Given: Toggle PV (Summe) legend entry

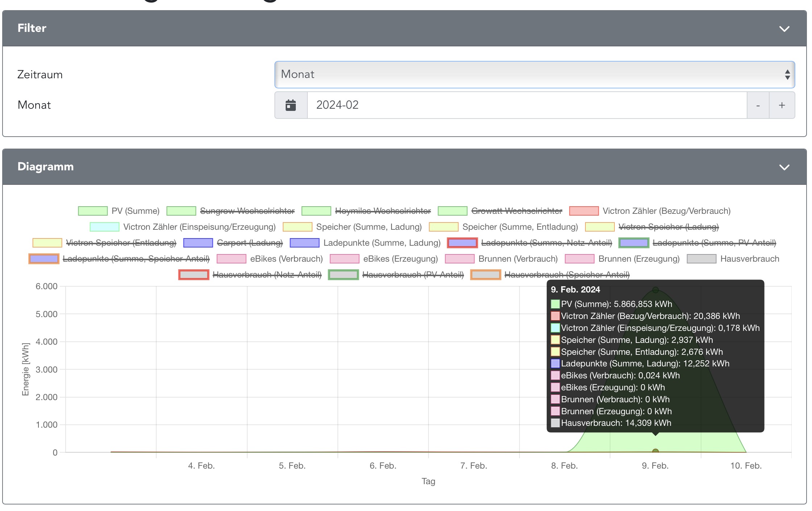Looking at the screenshot, I should coord(135,211).
